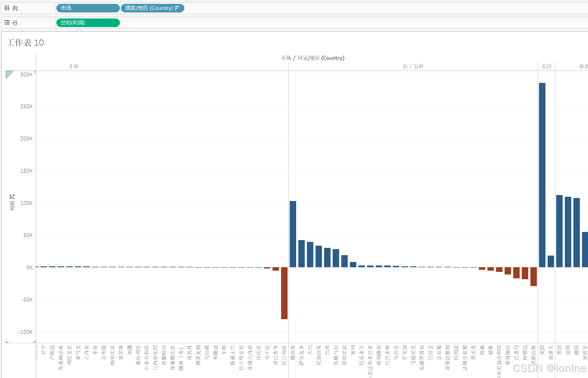The height and width of the screenshot is (378, 588).
Task: Click the worksheet title 工作表 10
Action: 25,43
